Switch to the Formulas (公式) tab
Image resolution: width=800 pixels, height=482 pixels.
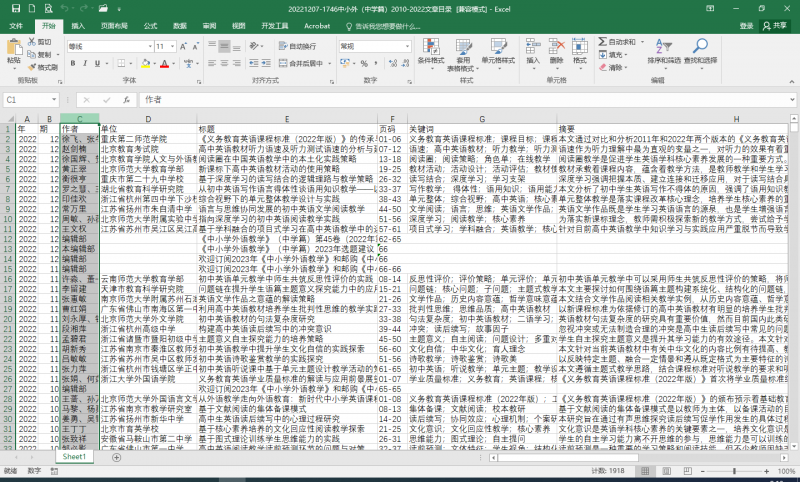pos(150,26)
